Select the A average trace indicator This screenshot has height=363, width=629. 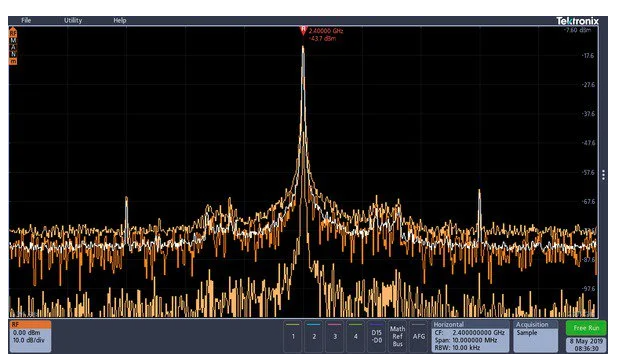(13, 47)
